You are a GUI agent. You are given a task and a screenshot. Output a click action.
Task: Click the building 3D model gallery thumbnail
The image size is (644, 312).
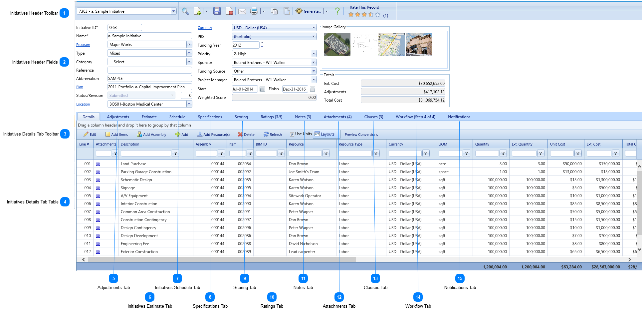tap(337, 45)
